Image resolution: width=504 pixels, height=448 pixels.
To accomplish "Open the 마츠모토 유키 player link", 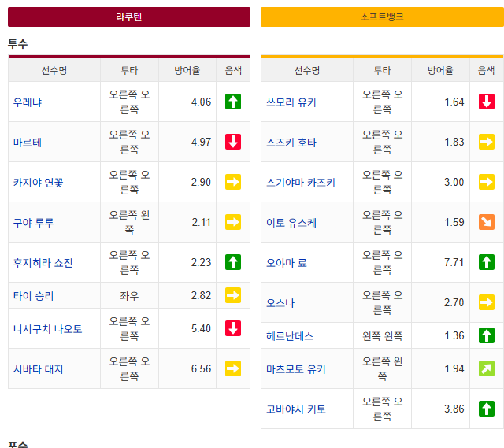I will [296, 369].
